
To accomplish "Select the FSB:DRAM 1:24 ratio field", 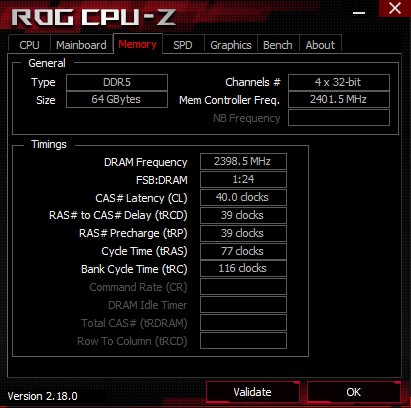I will [243, 179].
